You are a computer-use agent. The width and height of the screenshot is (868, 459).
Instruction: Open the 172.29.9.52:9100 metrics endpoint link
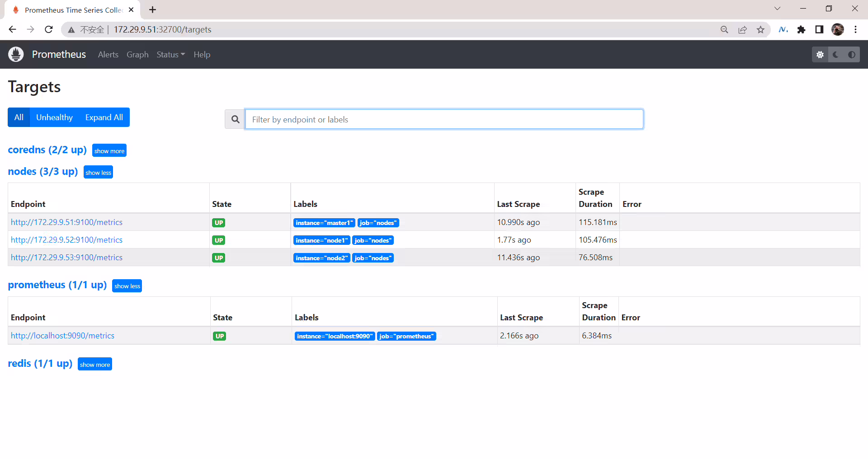(x=66, y=240)
